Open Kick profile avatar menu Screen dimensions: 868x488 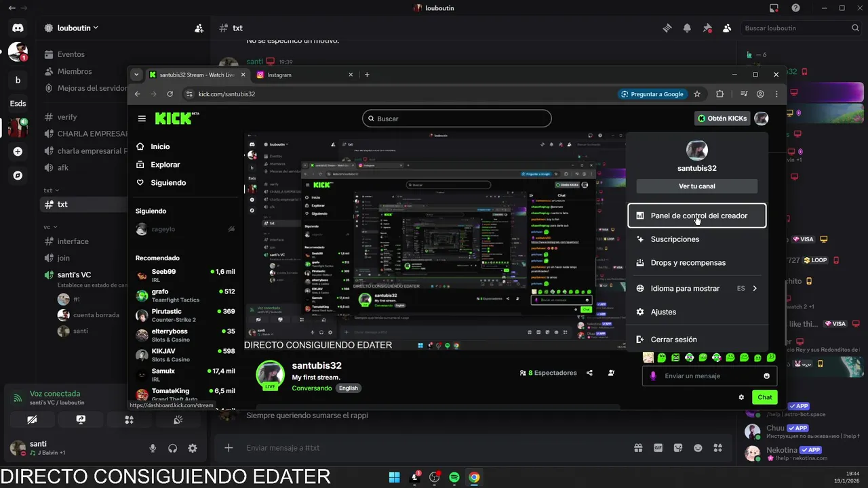762,119
